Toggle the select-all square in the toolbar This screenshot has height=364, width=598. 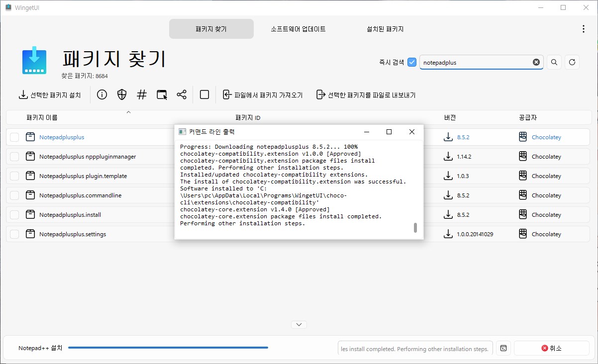click(204, 94)
